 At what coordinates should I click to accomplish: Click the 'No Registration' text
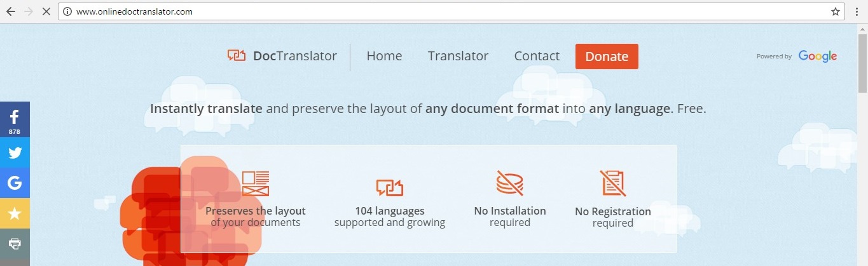[613, 211]
